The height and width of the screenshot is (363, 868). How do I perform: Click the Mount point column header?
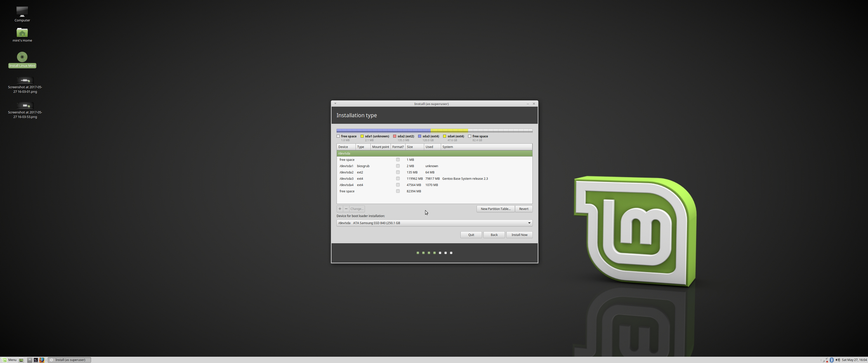click(x=381, y=147)
